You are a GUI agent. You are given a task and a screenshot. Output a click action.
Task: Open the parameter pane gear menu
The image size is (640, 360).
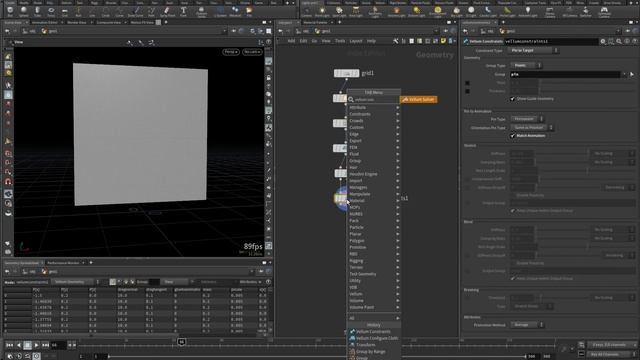click(603, 41)
